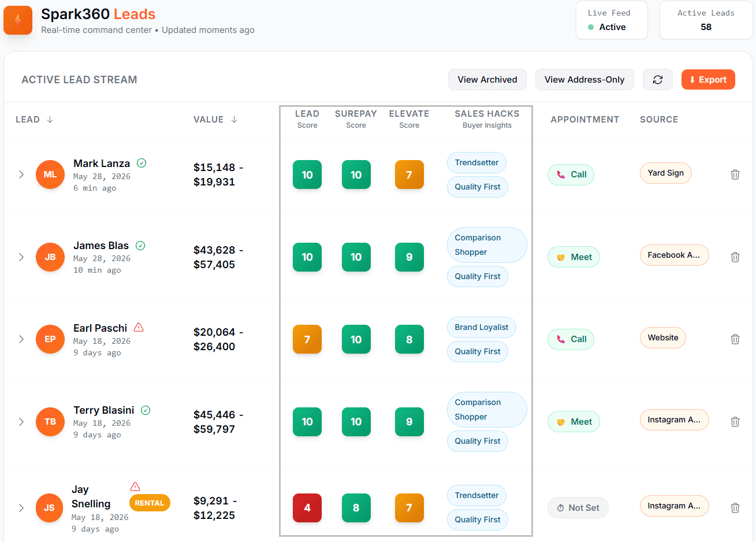
Task: Click the ELEVATE Score column header
Action: (x=409, y=119)
